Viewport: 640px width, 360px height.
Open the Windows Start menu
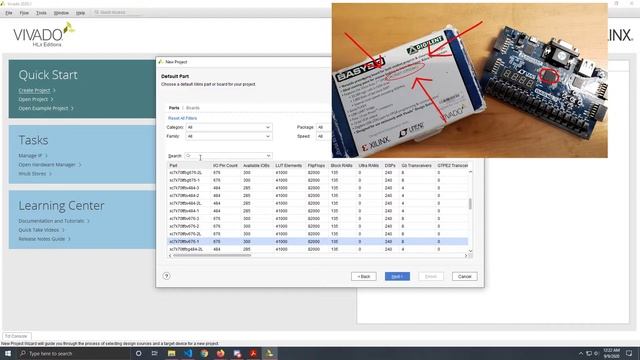tap(7, 353)
